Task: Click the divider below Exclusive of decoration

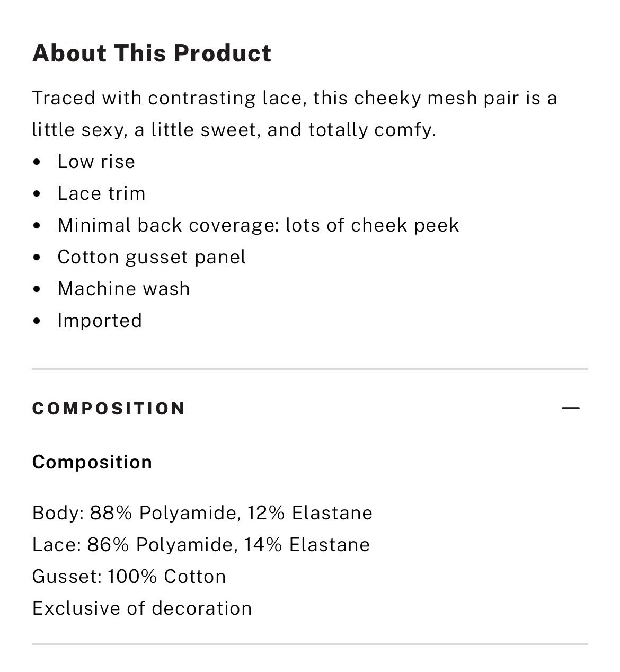Action: pos(310,644)
